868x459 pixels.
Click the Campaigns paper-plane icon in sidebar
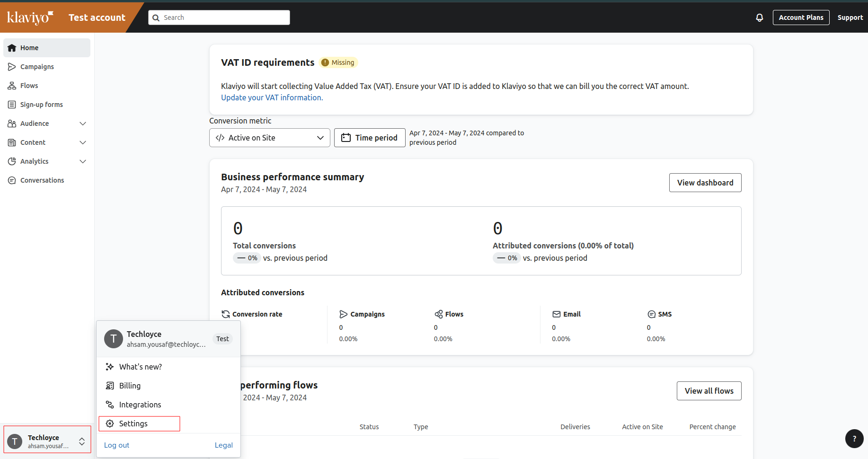click(12, 67)
